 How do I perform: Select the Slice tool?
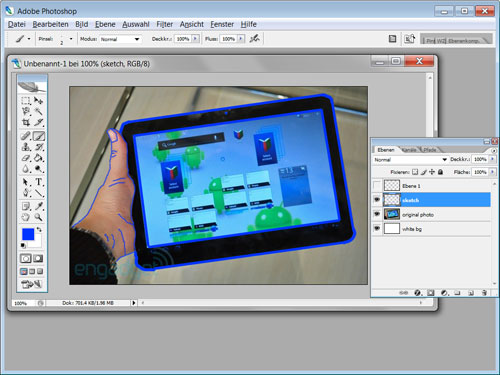[38, 122]
